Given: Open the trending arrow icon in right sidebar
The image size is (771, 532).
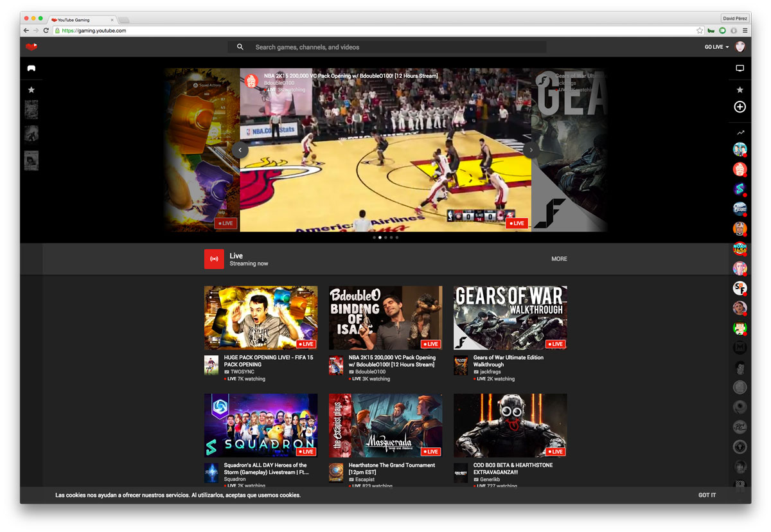Looking at the screenshot, I should tap(740, 130).
